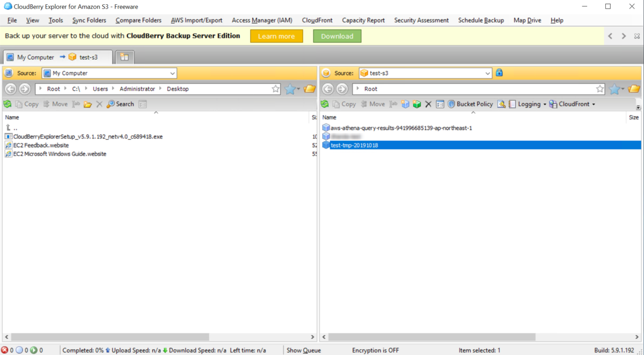Click the source icon left of the left pane's Source label

(x=9, y=73)
